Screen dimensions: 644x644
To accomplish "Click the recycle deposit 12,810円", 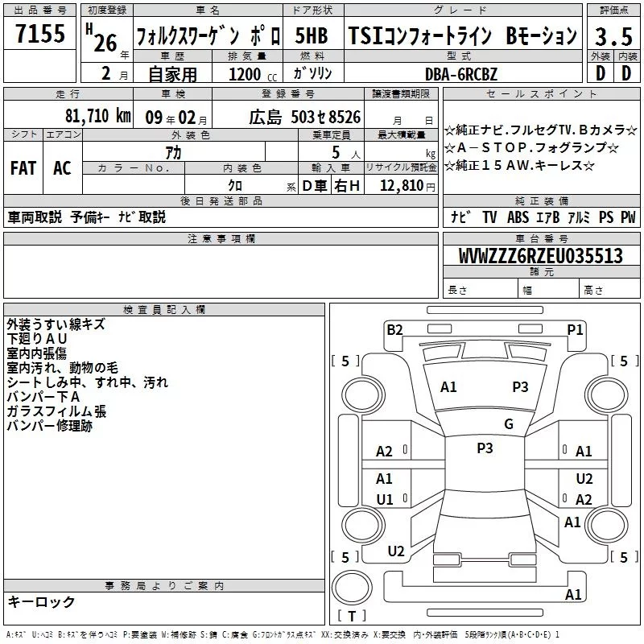I will [x=407, y=186].
